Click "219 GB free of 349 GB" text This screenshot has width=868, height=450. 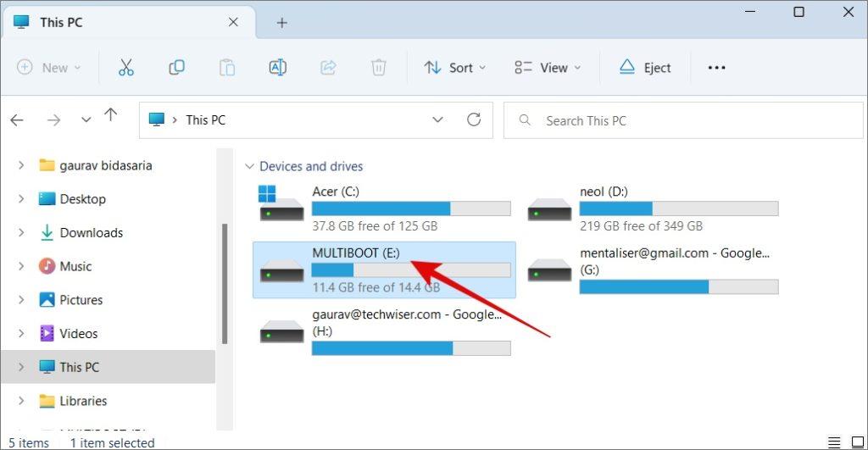[x=641, y=225]
